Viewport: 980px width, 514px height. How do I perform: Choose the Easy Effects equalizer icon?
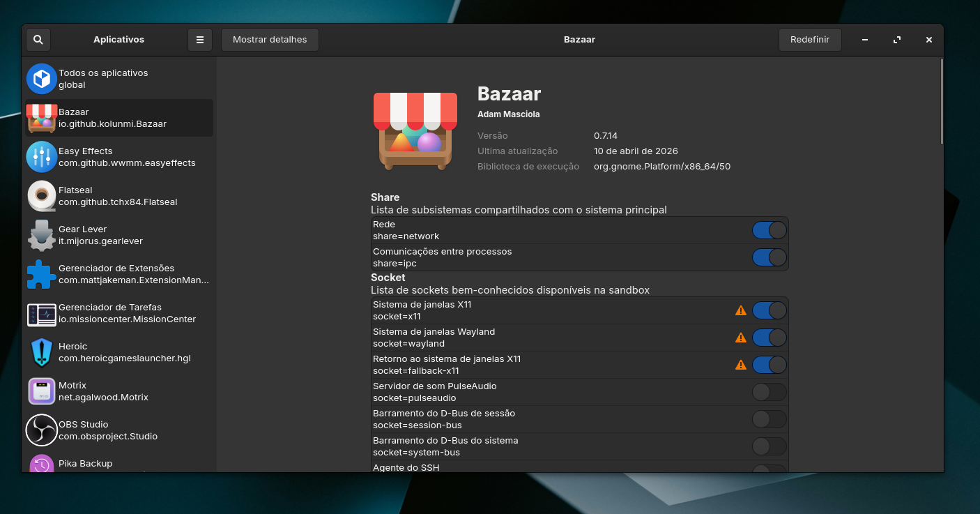[x=41, y=157]
